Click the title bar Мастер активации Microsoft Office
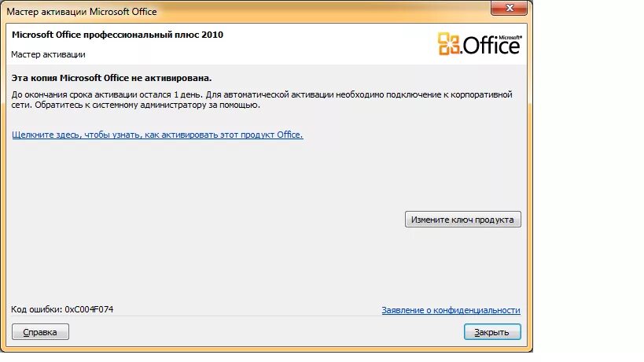 [82, 12]
